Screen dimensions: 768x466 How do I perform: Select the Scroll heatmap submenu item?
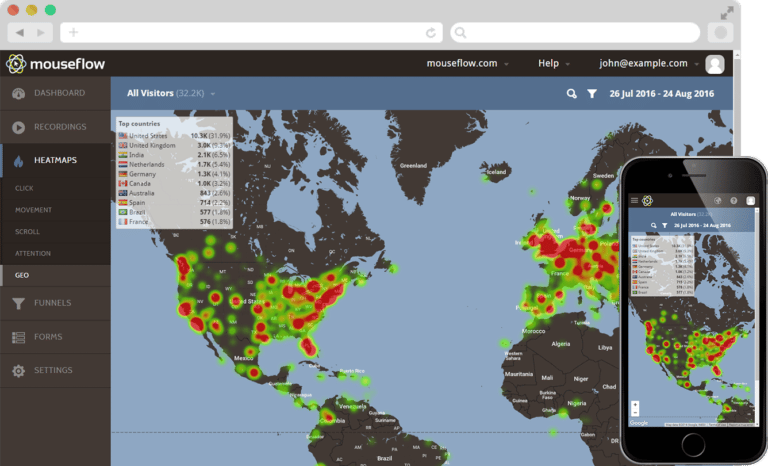[x=29, y=232]
